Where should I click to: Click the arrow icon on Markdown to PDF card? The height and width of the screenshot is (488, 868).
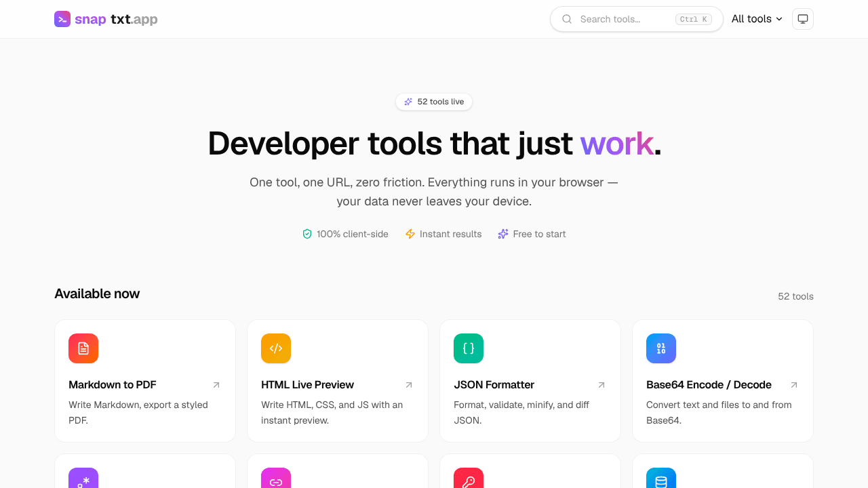216,385
